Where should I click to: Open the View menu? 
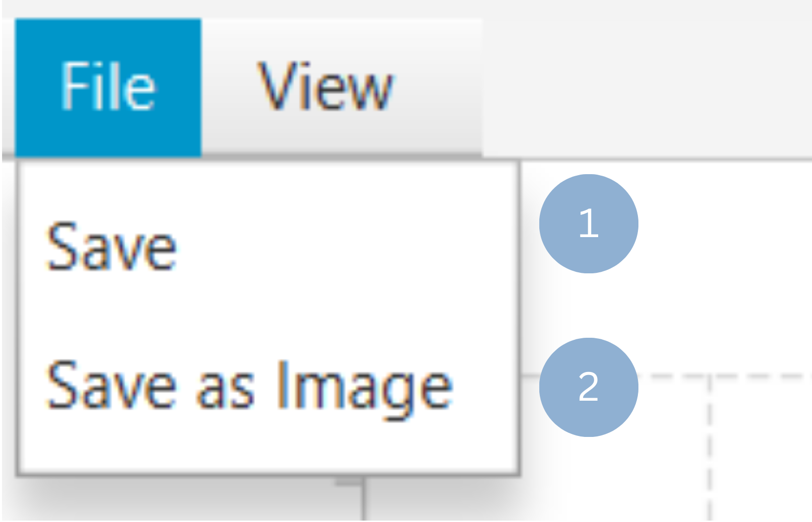point(324,87)
